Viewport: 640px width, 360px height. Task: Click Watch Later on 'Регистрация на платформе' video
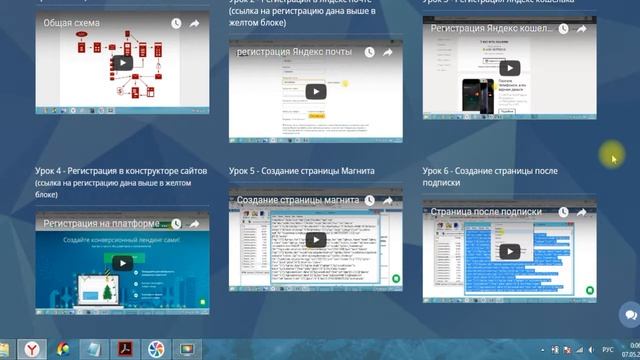pos(176,224)
